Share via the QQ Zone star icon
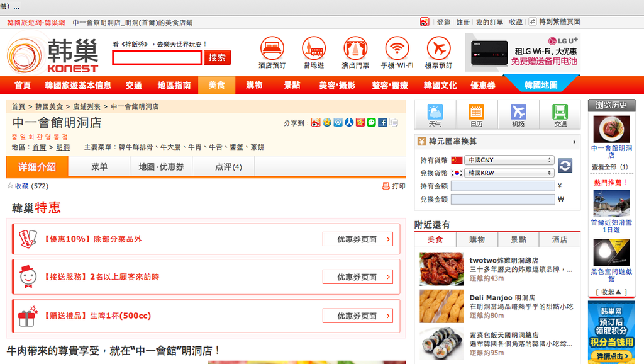 [327, 122]
